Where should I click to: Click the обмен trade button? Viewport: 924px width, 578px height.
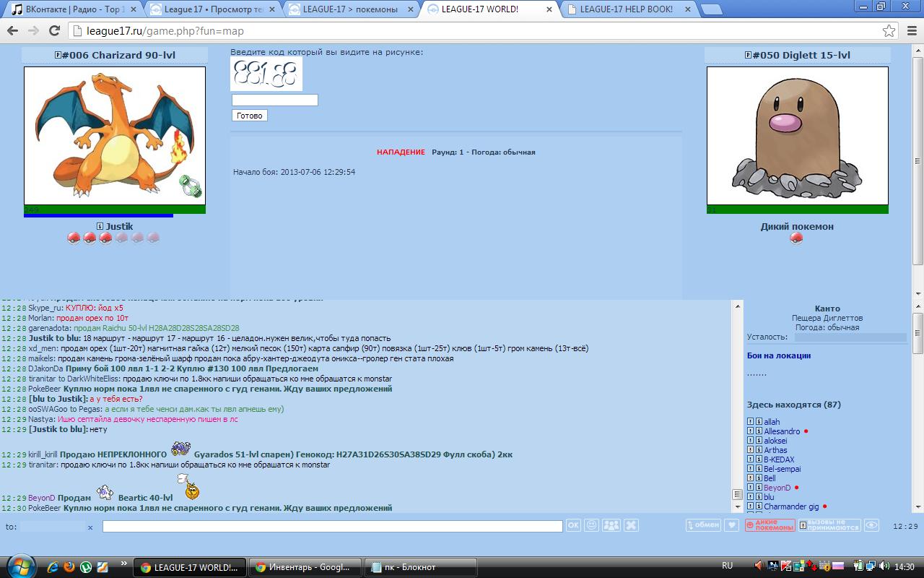pos(702,525)
